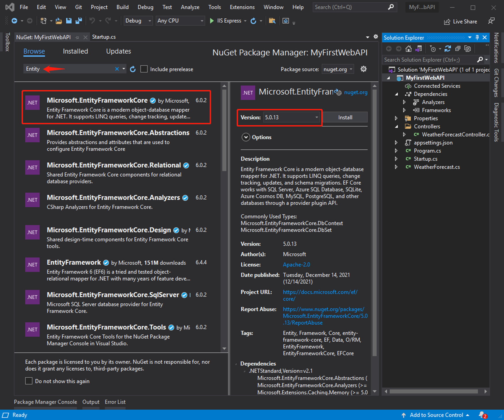Open the Apache-2.0 license link
Screen dimensions: 504x420
coord(296,264)
